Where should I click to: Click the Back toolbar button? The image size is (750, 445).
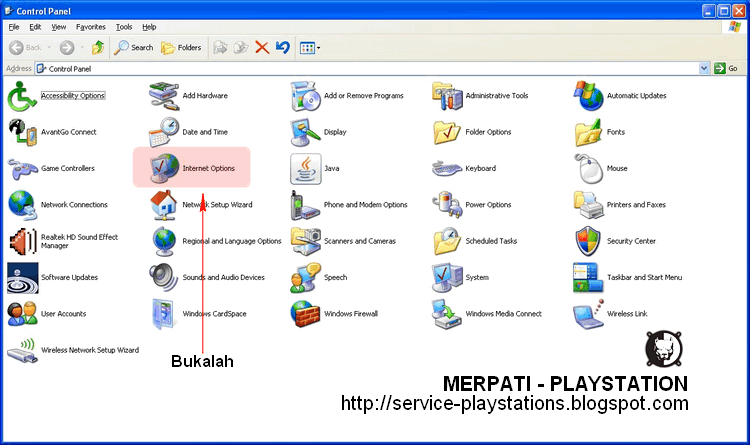[26, 47]
